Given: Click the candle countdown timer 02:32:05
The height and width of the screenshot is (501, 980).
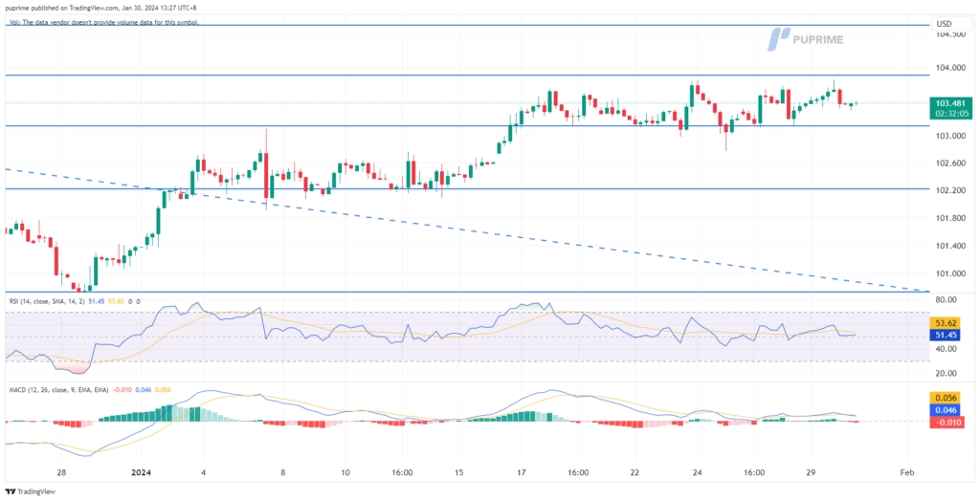Looking at the screenshot, I should coord(950,114).
